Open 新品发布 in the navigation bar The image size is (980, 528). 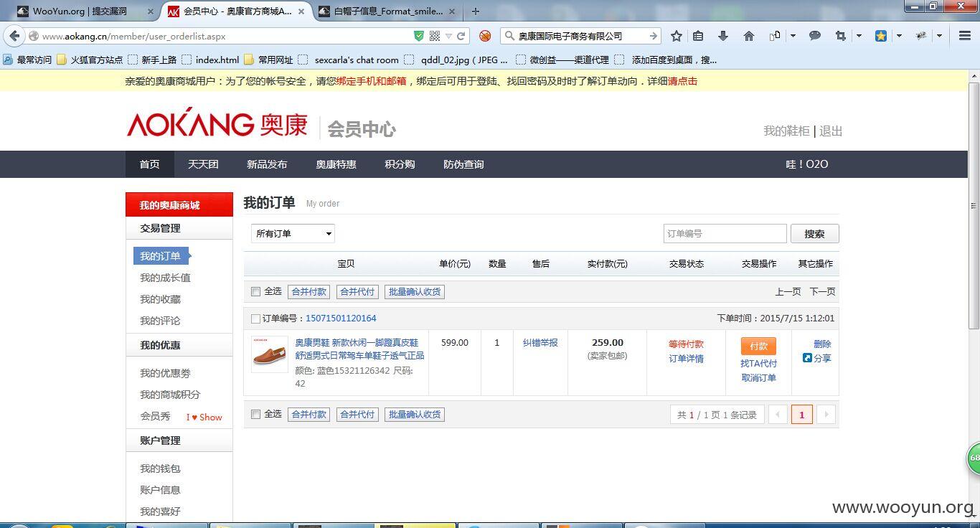[267, 164]
